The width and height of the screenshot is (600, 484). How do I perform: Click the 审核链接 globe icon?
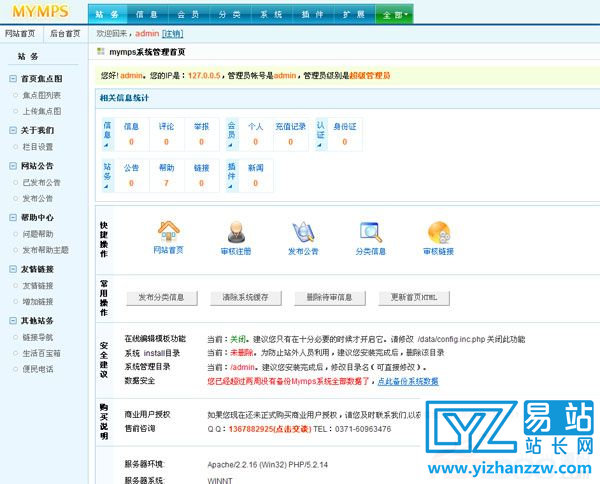pos(439,232)
